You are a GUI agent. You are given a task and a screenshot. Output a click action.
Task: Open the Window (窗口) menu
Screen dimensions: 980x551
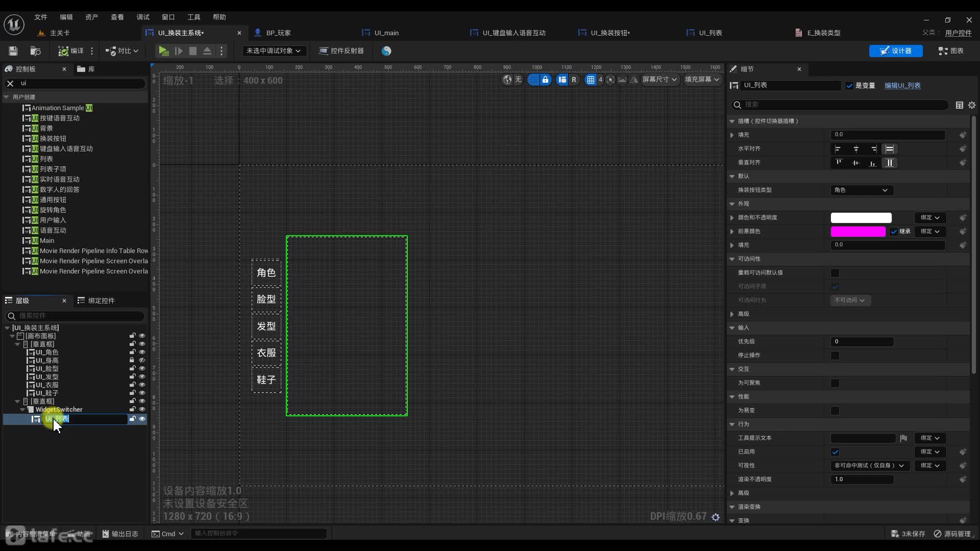pos(168,17)
